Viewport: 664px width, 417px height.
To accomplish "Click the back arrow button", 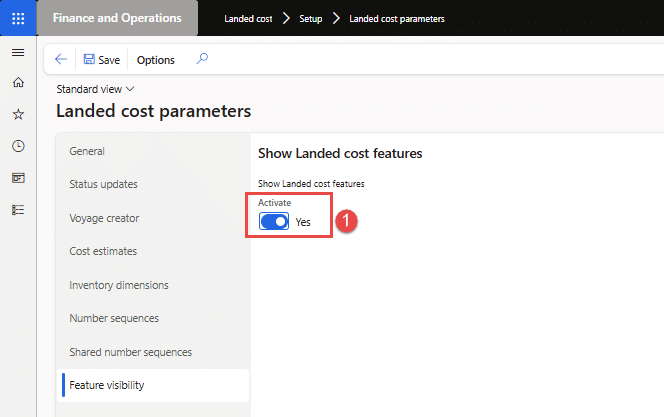I will tap(61, 60).
